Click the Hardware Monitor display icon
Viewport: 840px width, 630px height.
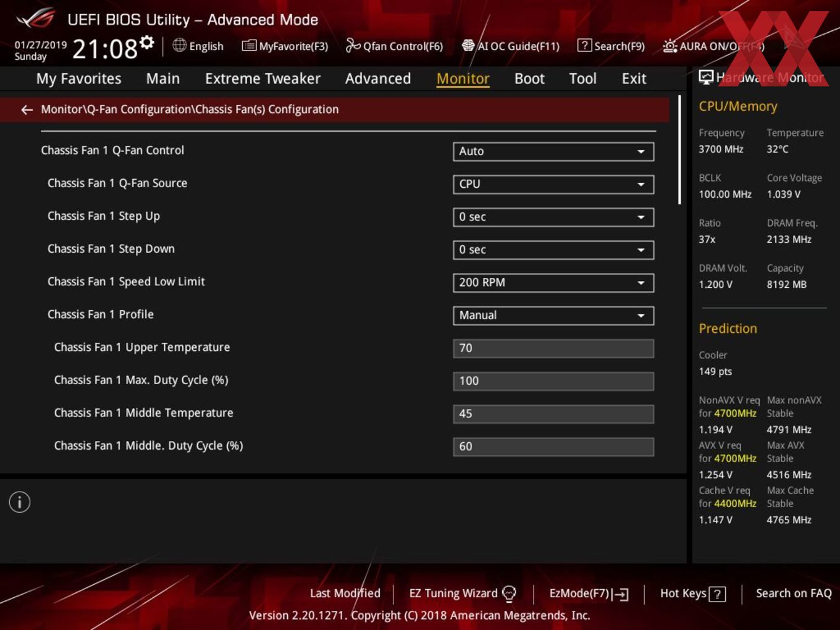(706, 77)
